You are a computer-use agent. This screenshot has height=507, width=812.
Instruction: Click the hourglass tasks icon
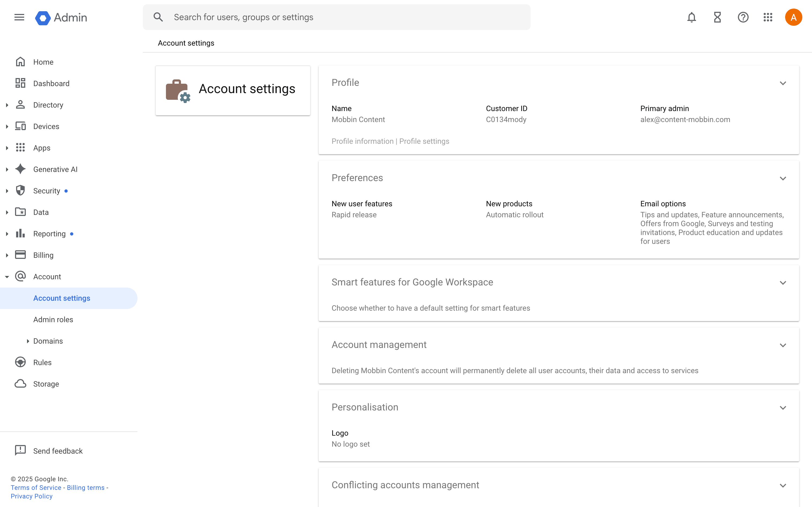click(717, 17)
